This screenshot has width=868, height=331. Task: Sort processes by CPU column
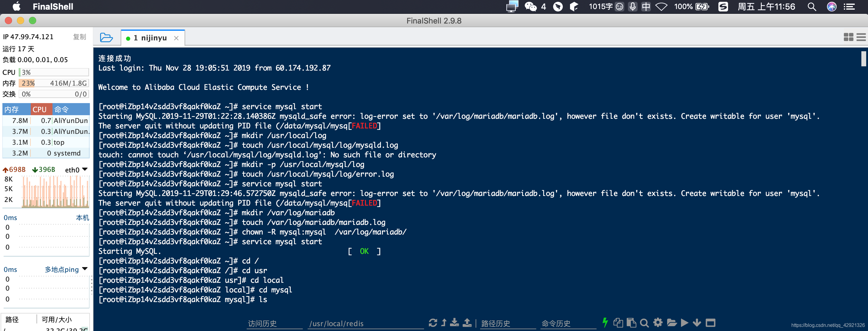tap(40, 109)
